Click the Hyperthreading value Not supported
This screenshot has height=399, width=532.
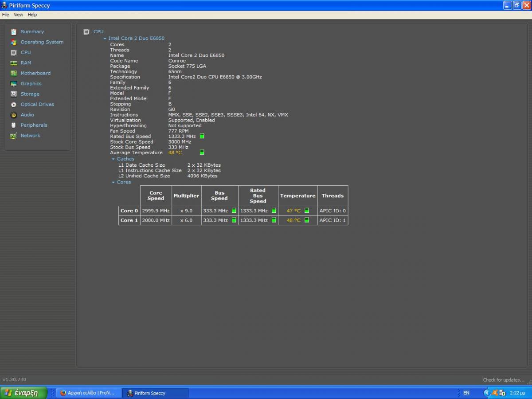[x=185, y=125]
